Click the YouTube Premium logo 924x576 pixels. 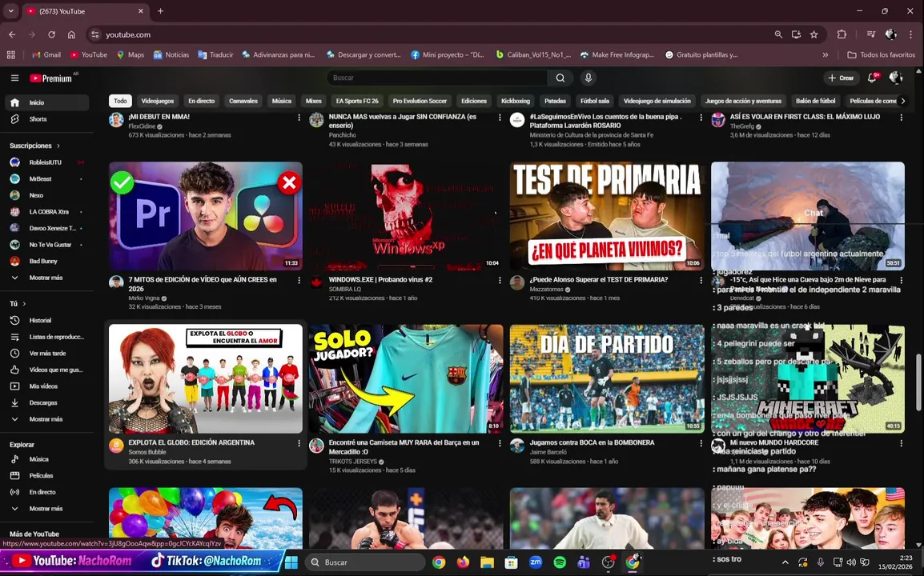click(51, 78)
